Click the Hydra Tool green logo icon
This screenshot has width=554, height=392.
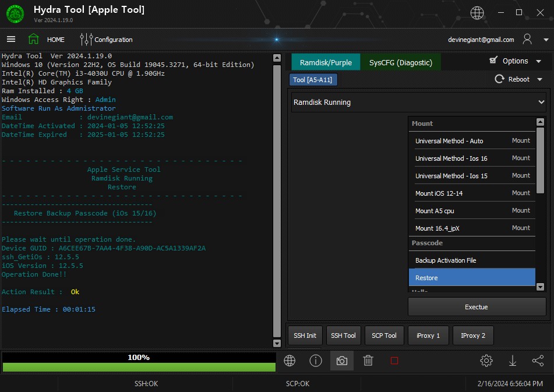pyautogui.click(x=15, y=14)
